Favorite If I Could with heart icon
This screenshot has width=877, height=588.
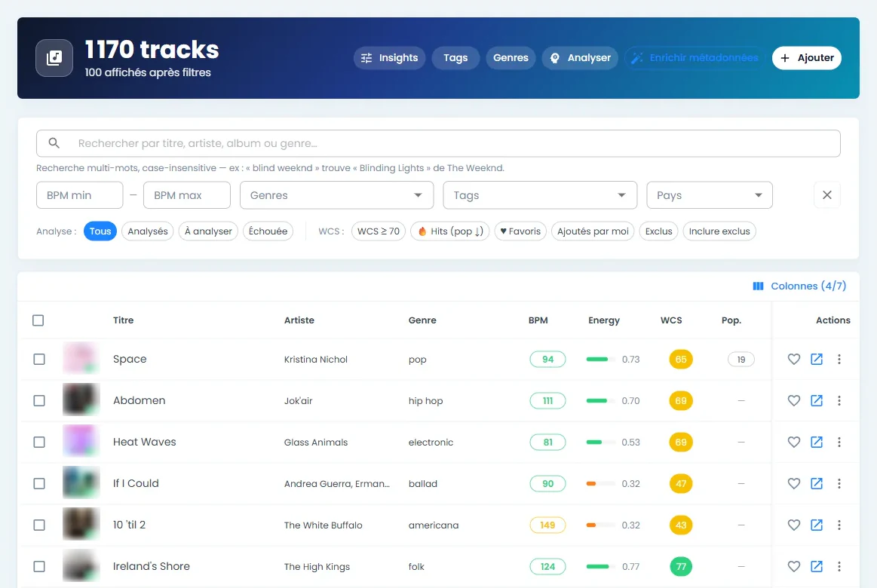(793, 483)
